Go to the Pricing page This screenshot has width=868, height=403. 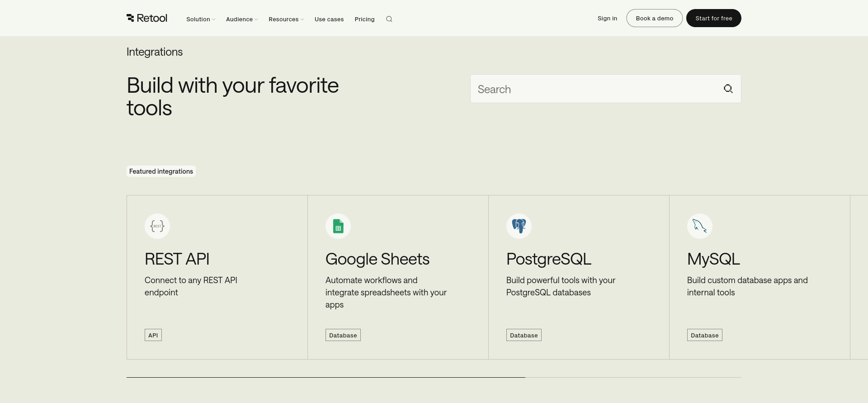tap(364, 19)
